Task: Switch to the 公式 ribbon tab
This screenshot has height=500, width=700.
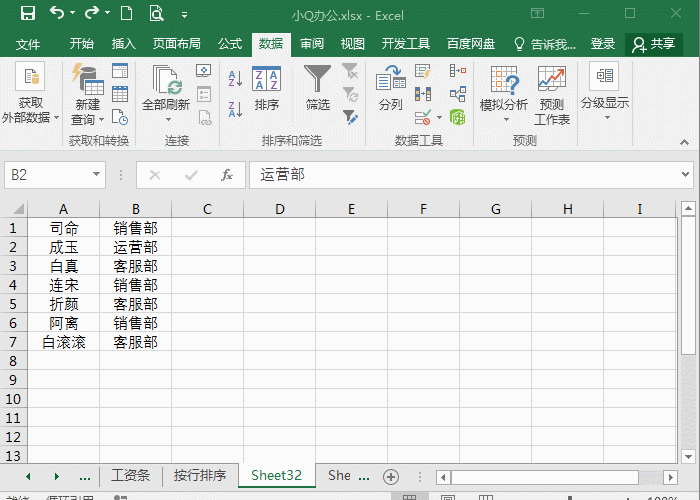Action: click(x=230, y=44)
